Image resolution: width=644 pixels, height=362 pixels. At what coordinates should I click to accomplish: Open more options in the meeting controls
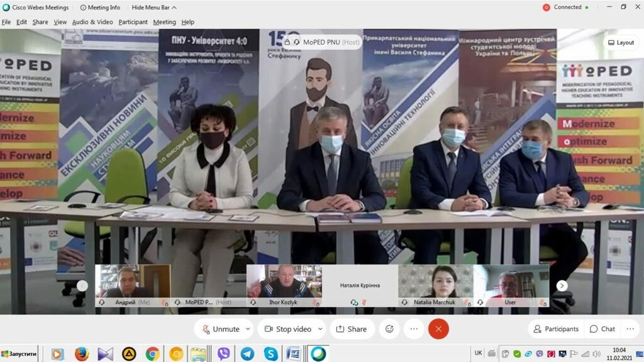[x=413, y=329]
